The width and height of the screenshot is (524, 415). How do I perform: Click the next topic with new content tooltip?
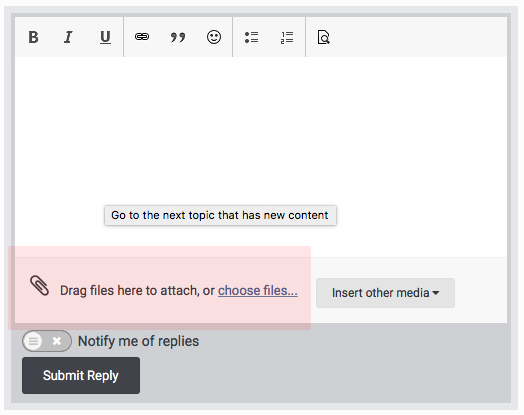point(220,216)
